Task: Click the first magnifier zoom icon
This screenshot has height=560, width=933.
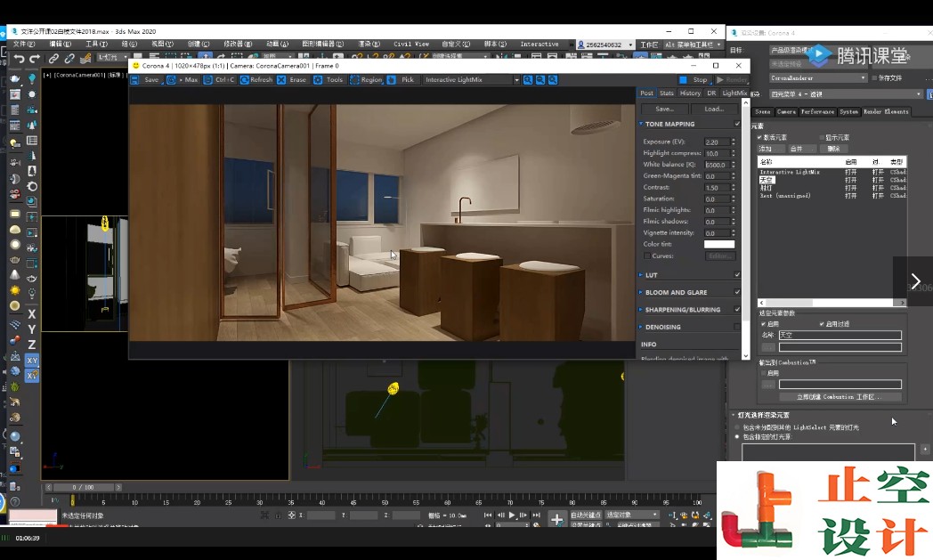Action: point(528,80)
